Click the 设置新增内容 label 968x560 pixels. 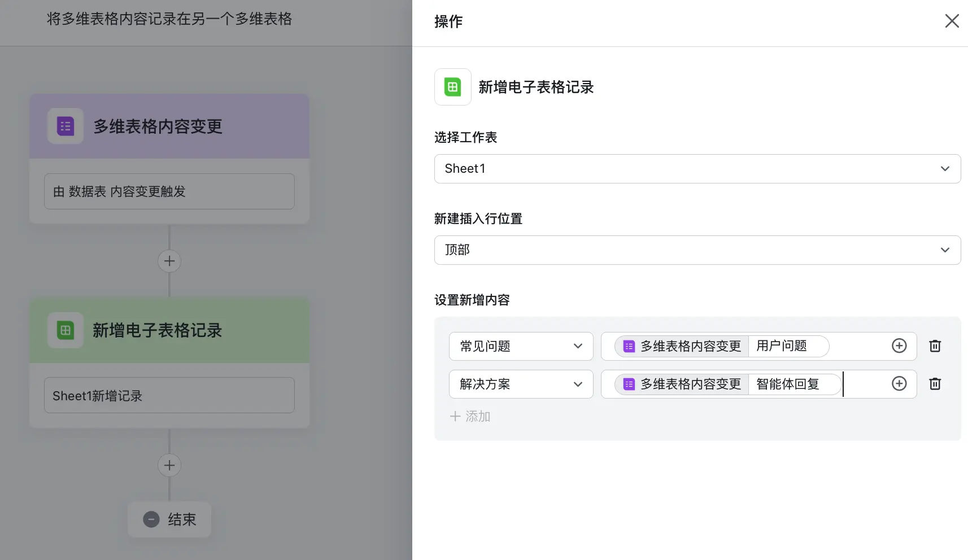(472, 300)
